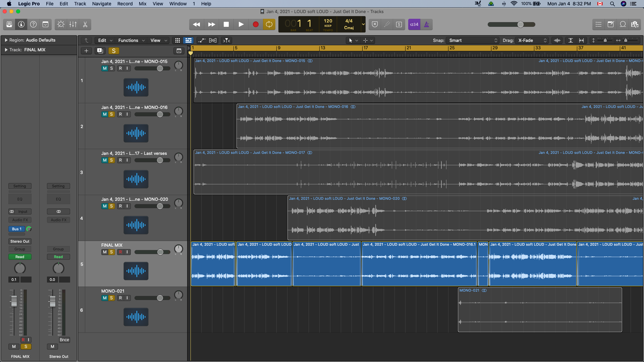Screen dimensions: 644x362
Task: Open the List Editors icon
Action: [598, 24]
